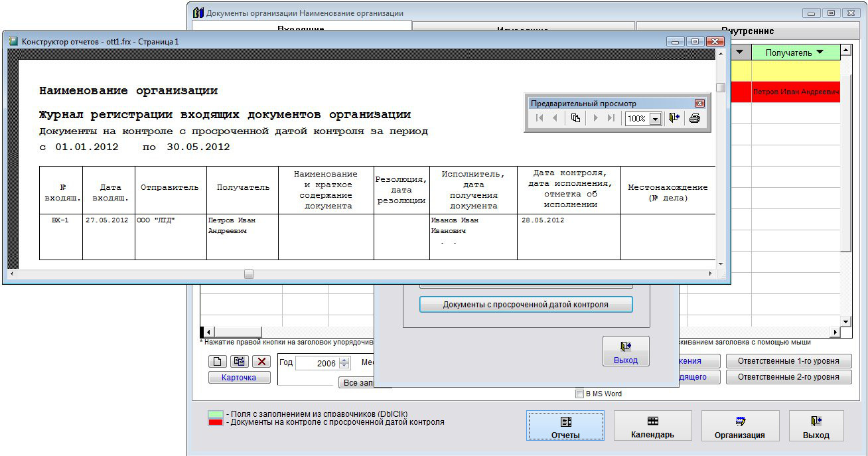Click 'Ответственные 2-го уровня' button

(x=788, y=377)
